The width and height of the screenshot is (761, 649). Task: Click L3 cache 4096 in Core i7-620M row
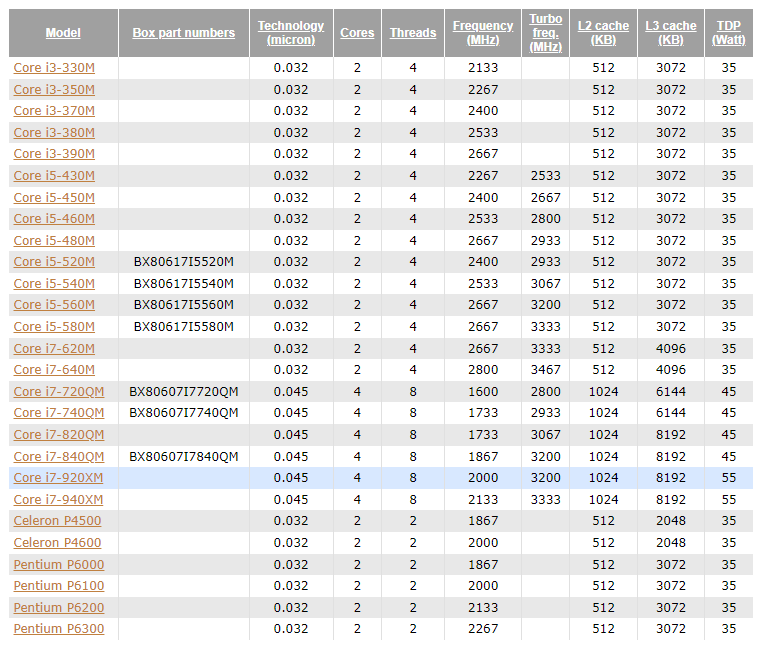(x=671, y=349)
